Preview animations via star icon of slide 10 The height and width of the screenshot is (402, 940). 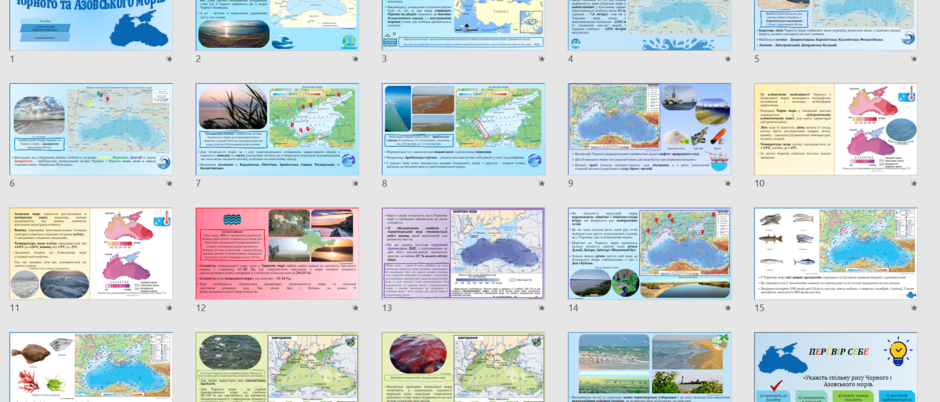(x=914, y=183)
